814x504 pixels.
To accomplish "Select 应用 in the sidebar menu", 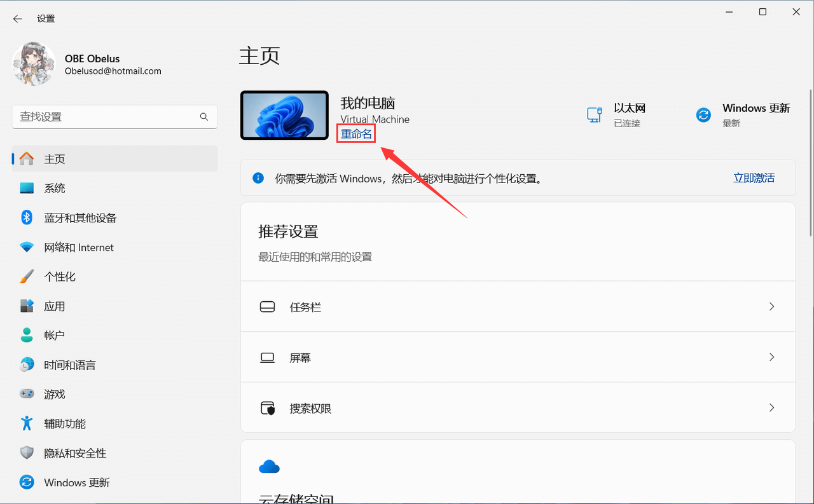I will [55, 306].
